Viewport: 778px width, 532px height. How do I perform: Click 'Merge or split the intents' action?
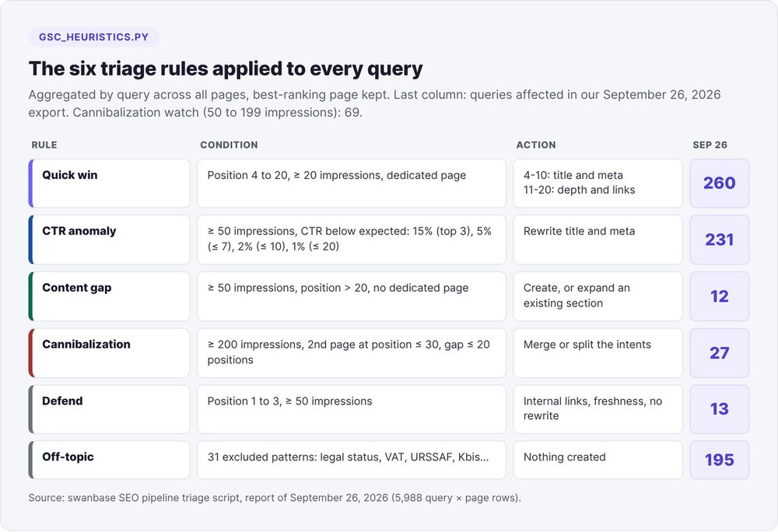[x=598, y=352]
